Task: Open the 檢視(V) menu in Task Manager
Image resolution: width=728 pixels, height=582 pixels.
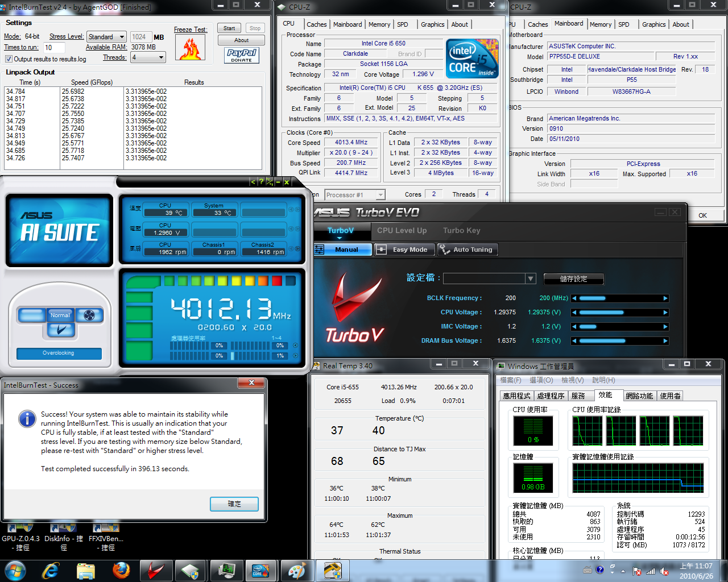Action: (x=572, y=380)
